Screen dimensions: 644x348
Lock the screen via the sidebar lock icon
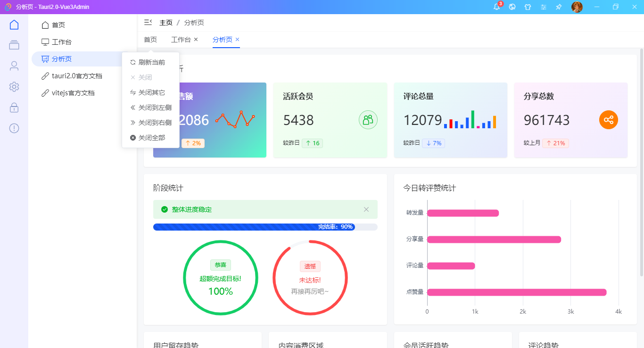pos(14,108)
